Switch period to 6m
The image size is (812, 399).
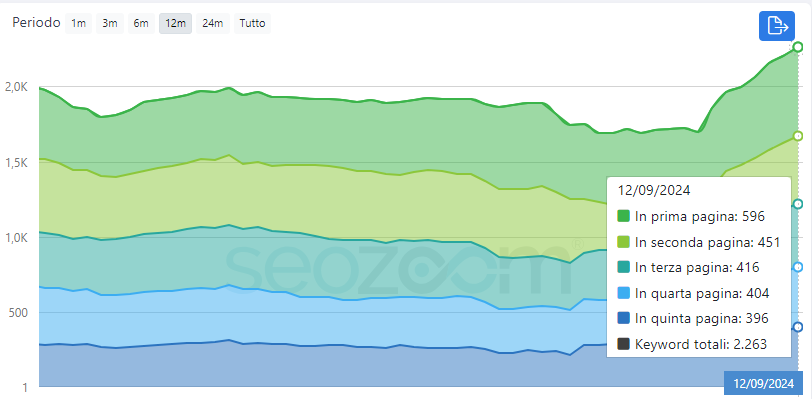141,23
